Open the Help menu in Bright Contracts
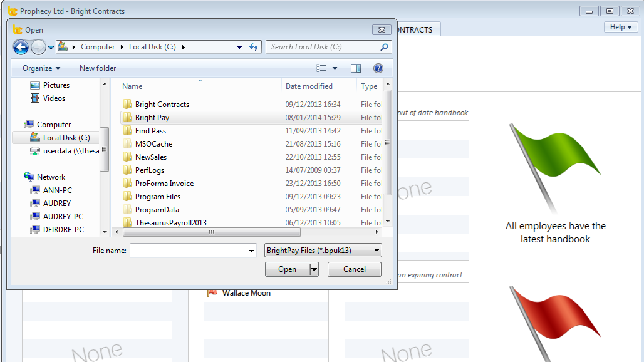Viewport: 644px width, 362px height. [621, 27]
